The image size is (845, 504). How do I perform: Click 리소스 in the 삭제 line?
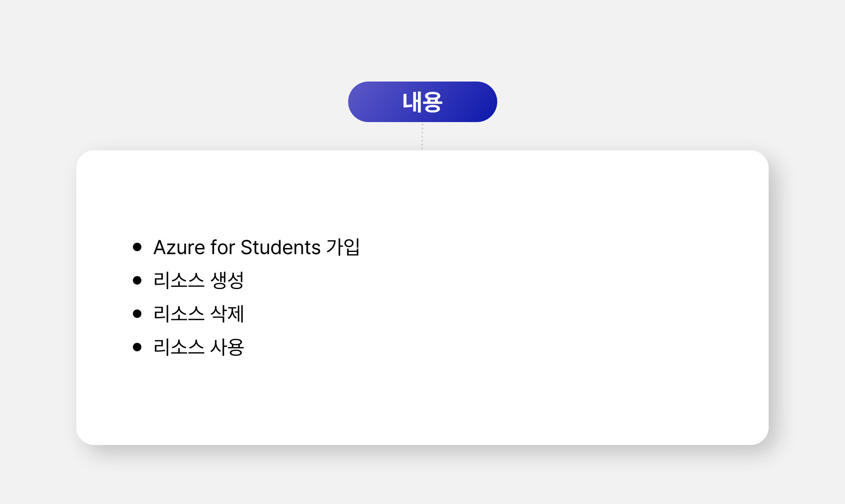(179, 314)
